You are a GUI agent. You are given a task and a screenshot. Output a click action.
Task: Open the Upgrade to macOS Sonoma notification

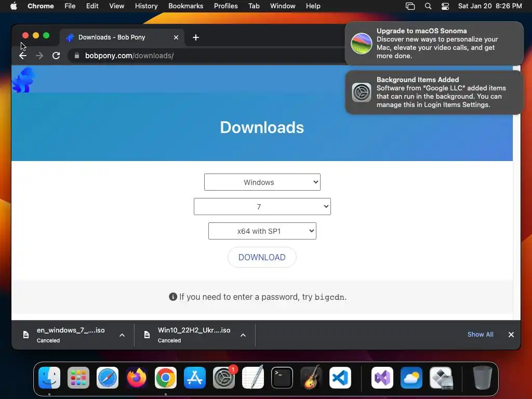(x=434, y=44)
